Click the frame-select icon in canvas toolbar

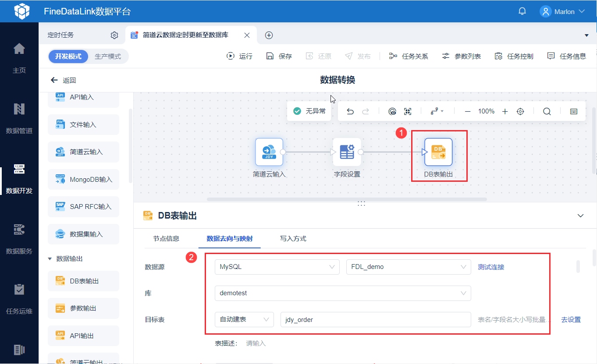point(408,111)
